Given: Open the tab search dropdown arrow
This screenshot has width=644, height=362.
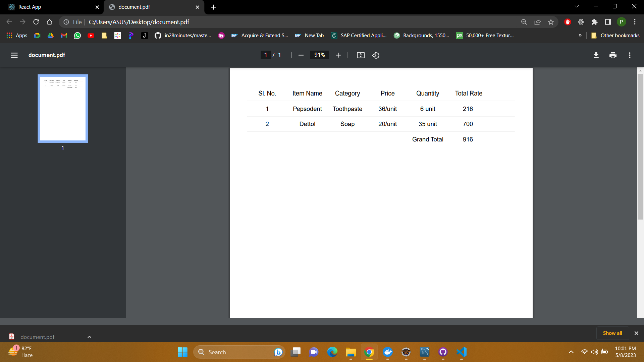Looking at the screenshot, I should [577, 6].
